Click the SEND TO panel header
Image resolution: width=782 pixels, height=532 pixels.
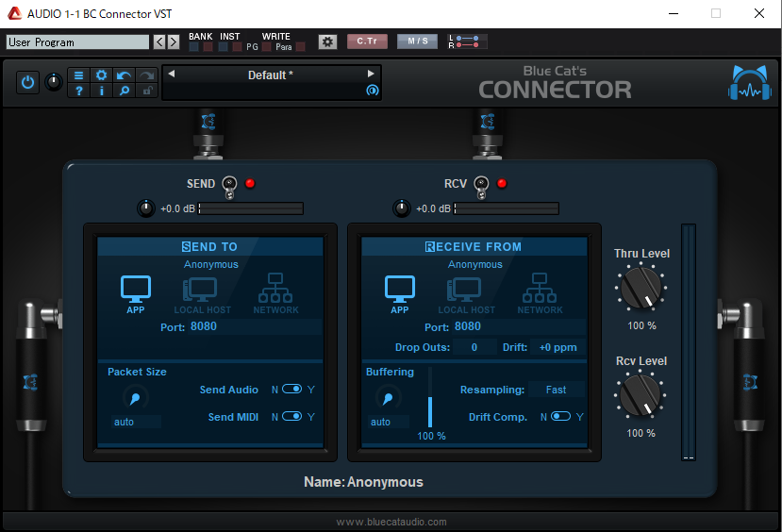210,247
